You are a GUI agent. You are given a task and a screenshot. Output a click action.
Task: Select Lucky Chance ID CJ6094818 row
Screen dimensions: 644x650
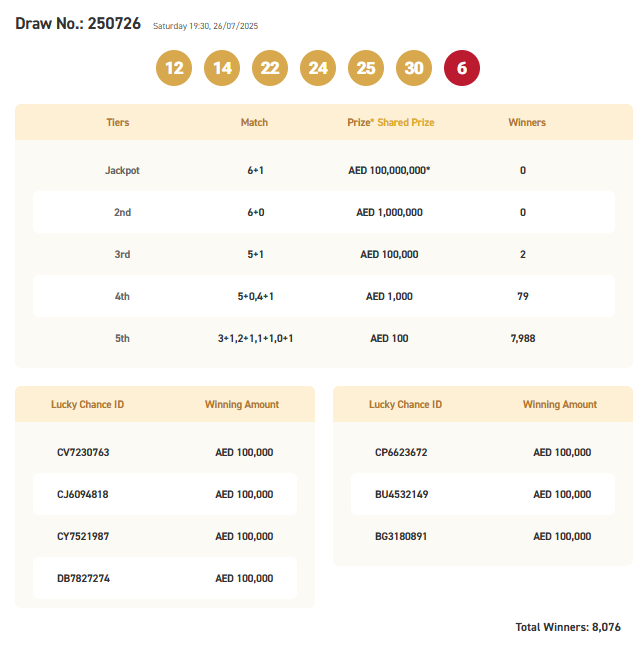[x=165, y=494]
